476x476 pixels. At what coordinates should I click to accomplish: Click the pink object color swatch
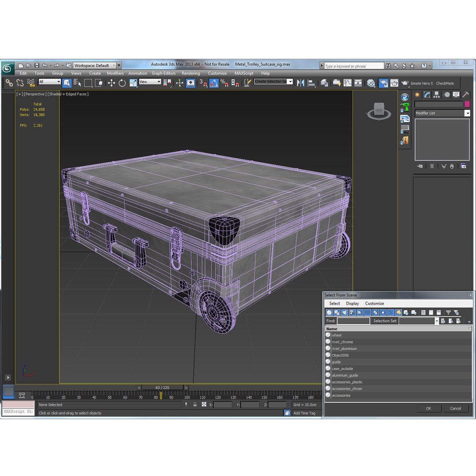(x=467, y=104)
